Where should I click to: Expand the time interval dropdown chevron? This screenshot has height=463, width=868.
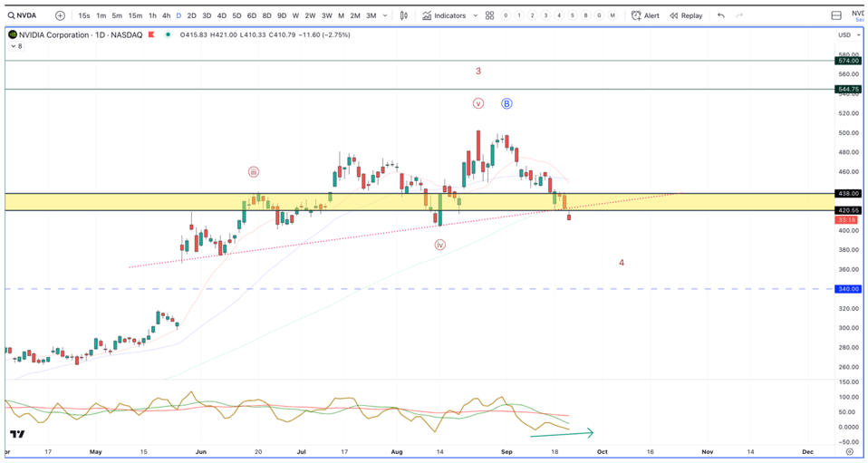(x=385, y=15)
